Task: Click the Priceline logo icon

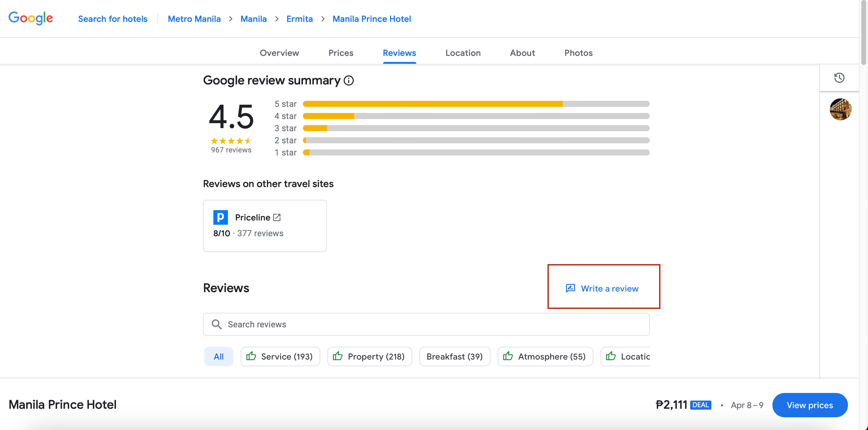Action: pos(220,217)
